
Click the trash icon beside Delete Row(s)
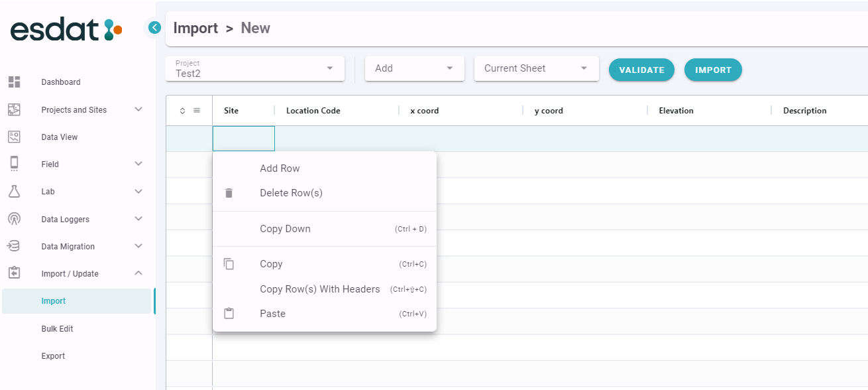pos(229,193)
